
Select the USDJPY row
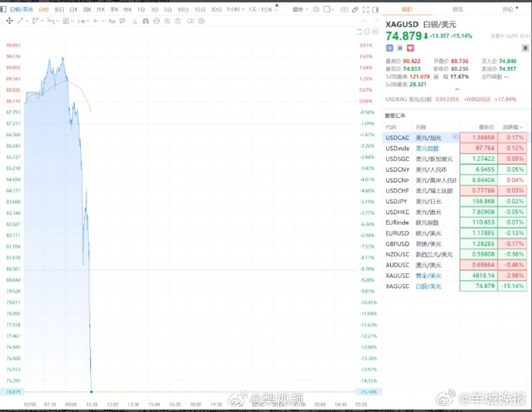pos(456,201)
